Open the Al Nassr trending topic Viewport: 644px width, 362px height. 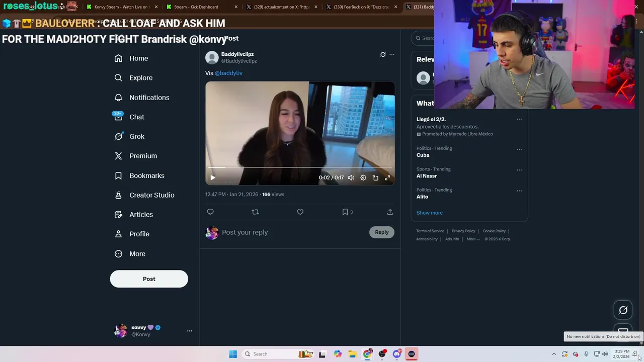pyautogui.click(x=427, y=176)
